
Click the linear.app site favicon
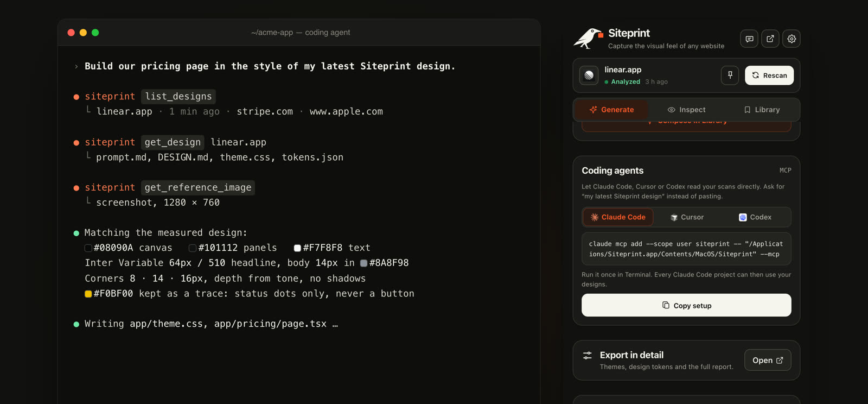(589, 75)
